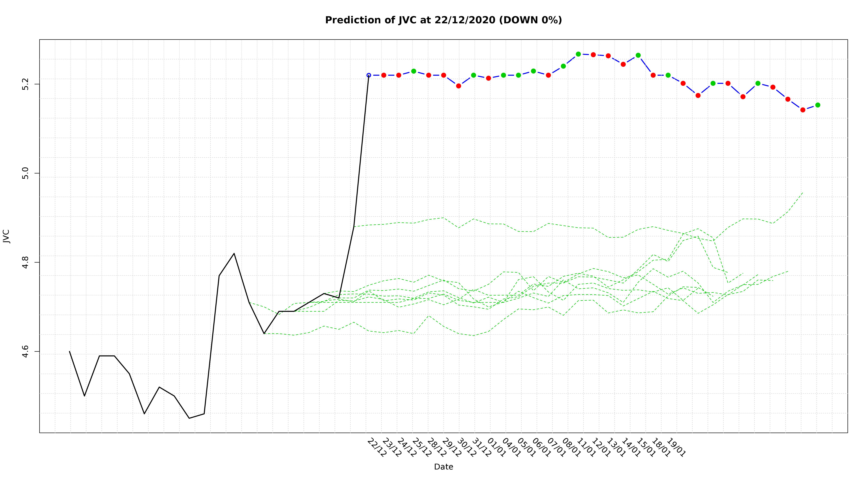Image resolution: width=868 pixels, height=482 pixels.
Task: Click the last green dot at far right
Action: point(818,105)
